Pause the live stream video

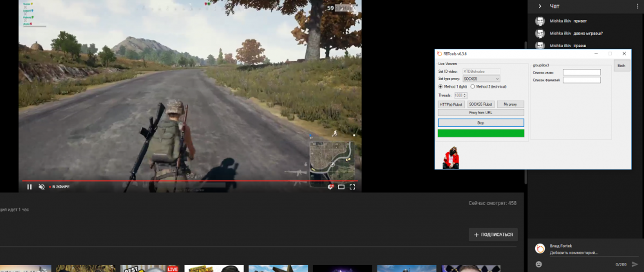point(29,187)
